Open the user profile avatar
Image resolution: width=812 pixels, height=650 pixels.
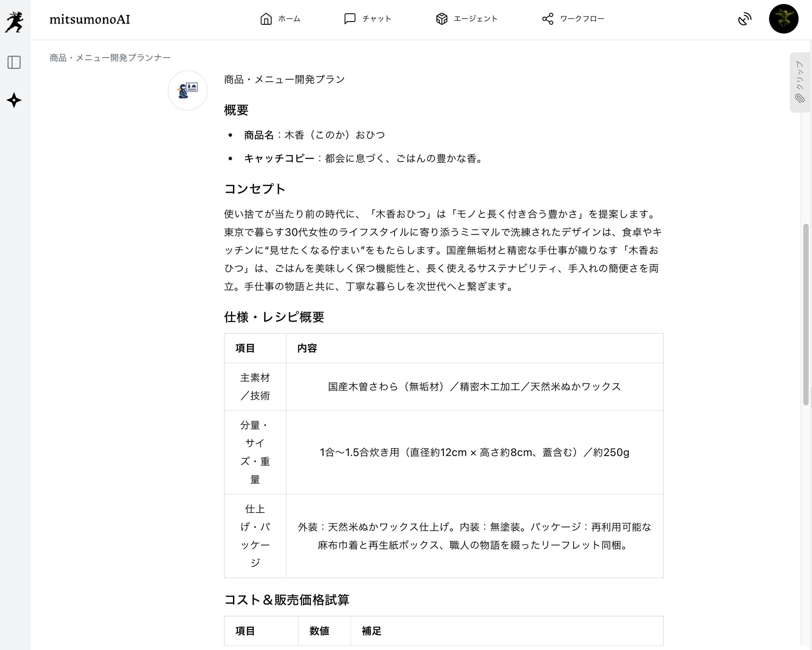click(x=783, y=19)
